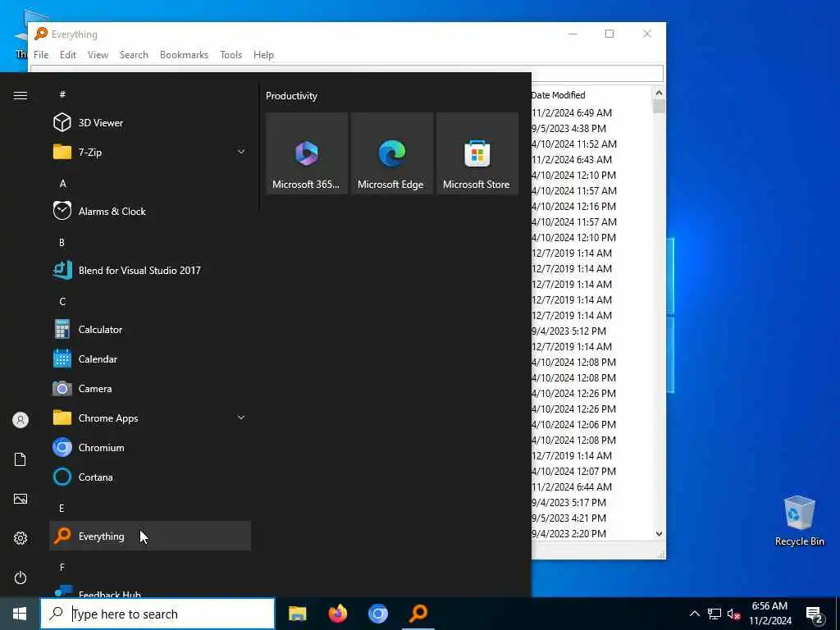Click the C letter group header
Screen dimensions: 840x630
62,301
